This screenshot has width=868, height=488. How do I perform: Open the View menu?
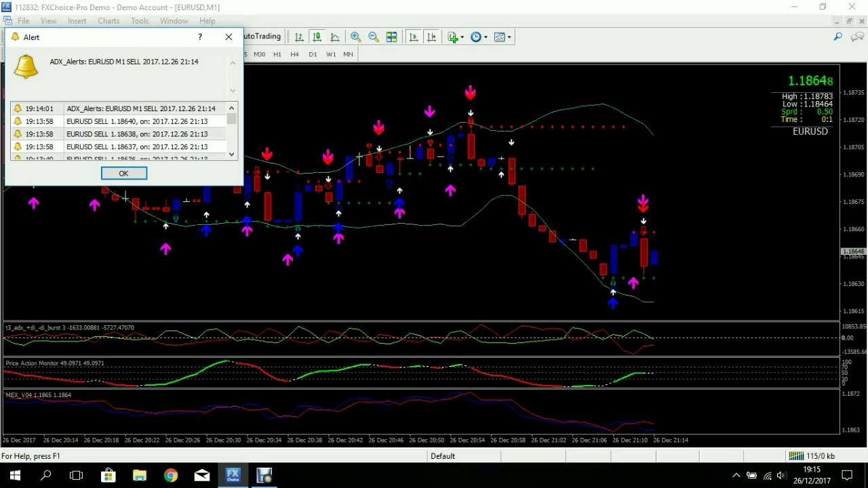pyautogui.click(x=48, y=21)
